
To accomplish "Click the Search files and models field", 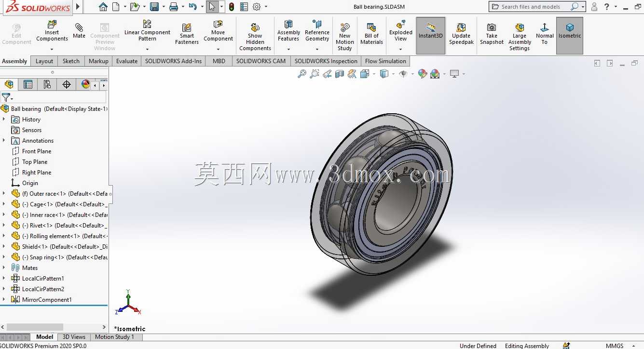I will point(537,7).
